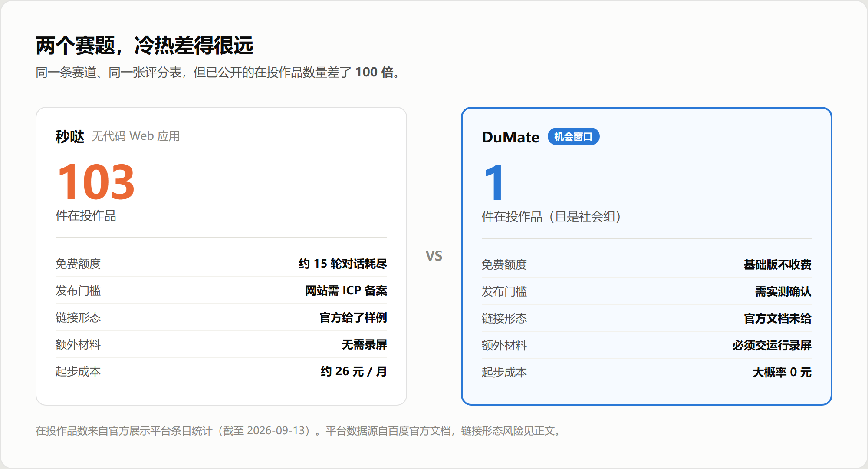Select the value 约 26 元 / 月
Viewport: 868px width, 469px height.
pos(354,371)
